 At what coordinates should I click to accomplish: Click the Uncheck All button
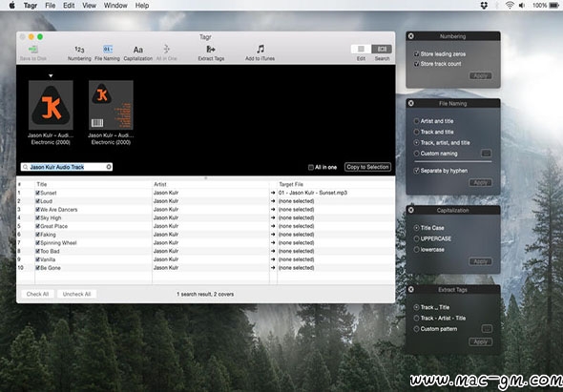coord(76,294)
